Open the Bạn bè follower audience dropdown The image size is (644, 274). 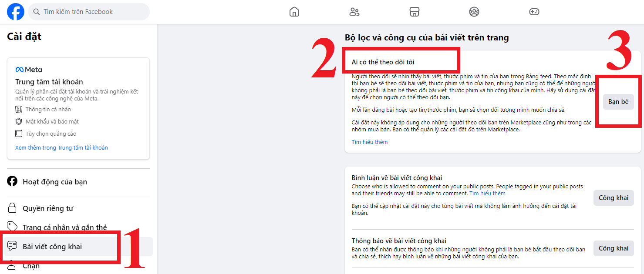point(618,102)
